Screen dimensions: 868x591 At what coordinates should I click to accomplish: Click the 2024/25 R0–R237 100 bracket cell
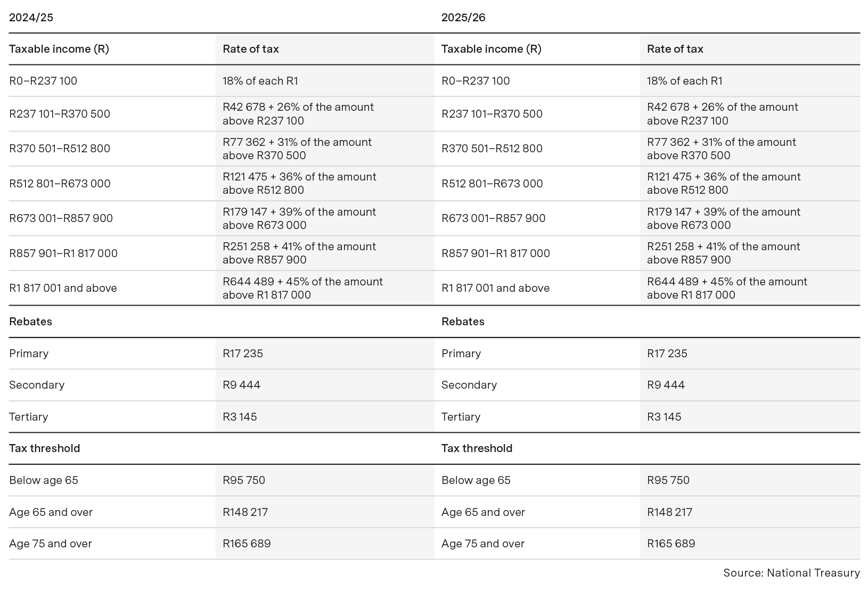click(x=43, y=81)
